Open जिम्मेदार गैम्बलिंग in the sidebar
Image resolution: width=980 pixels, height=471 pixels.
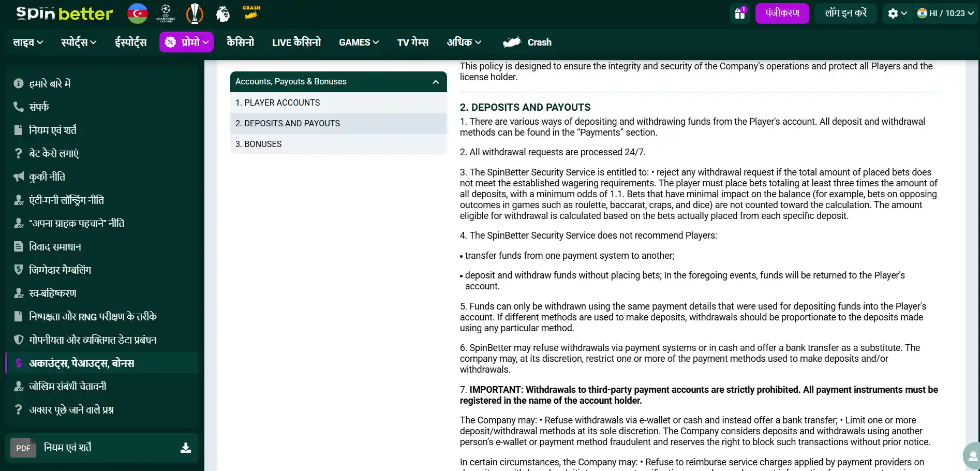point(60,270)
